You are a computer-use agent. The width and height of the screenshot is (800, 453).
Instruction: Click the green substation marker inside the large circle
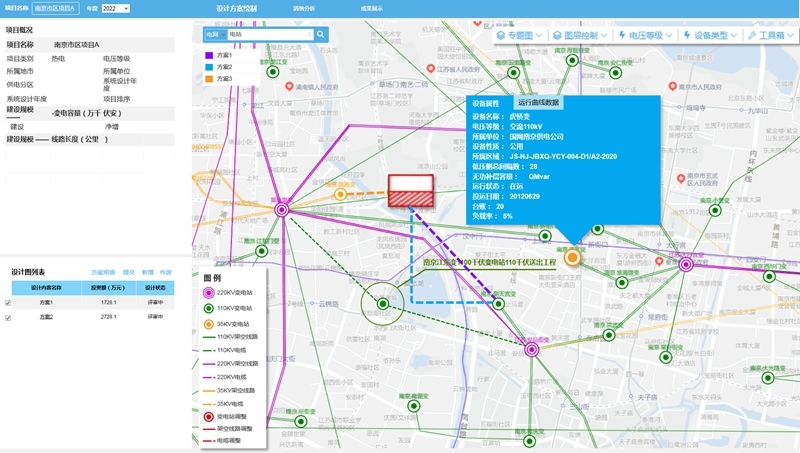pos(383,304)
